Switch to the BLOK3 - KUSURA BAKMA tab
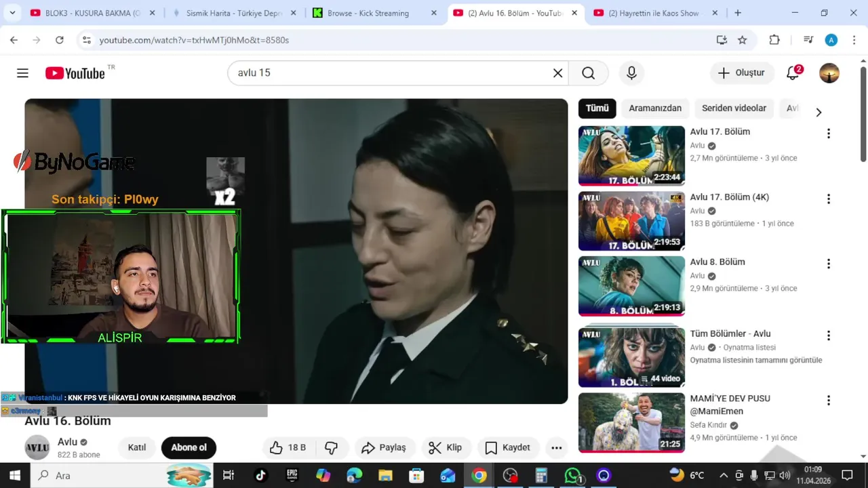Image resolution: width=868 pixels, height=488 pixels. click(x=93, y=13)
